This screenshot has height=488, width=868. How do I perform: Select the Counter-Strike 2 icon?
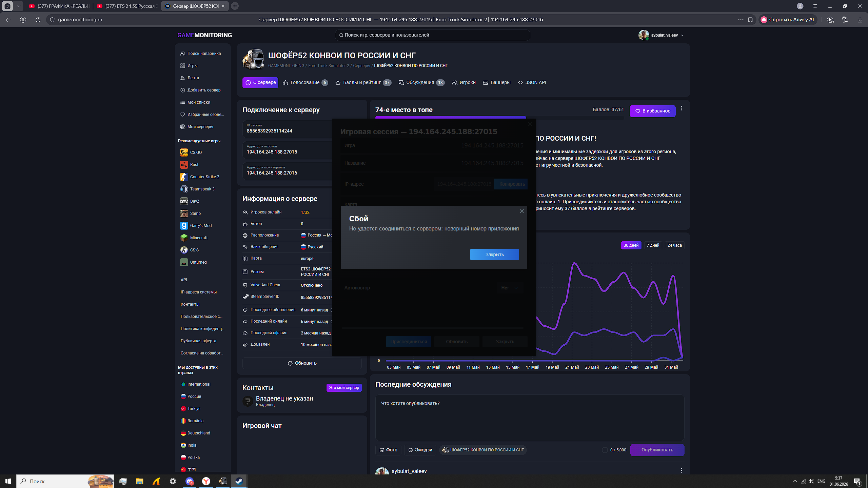pyautogui.click(x=184, y=177)
